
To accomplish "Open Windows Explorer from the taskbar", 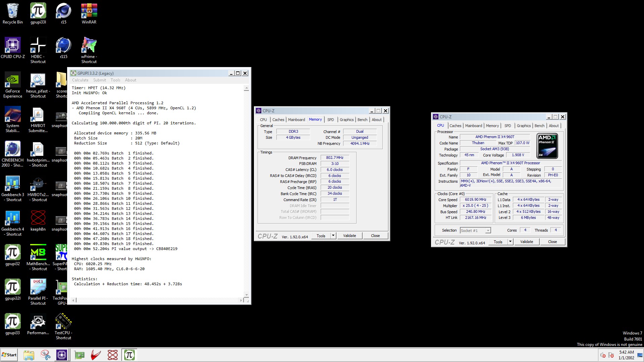I will click(x=29, y=355).
